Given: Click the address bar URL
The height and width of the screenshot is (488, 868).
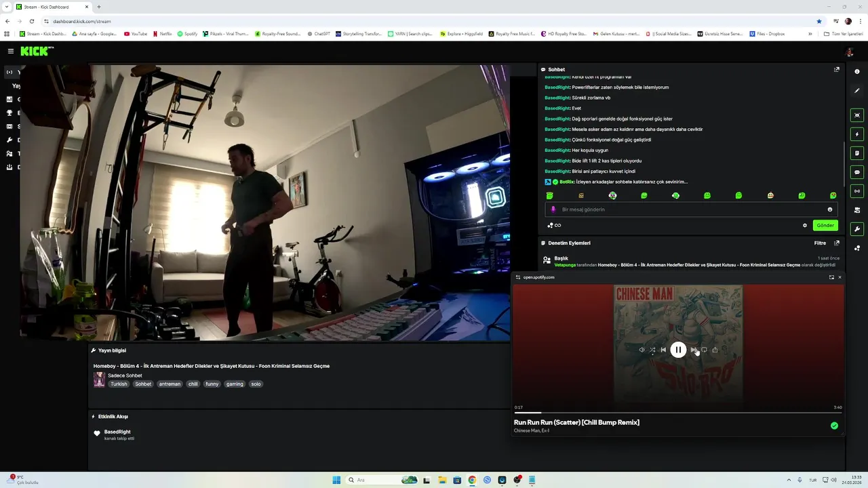Looking at the screenshot, I should pos(81,21).
